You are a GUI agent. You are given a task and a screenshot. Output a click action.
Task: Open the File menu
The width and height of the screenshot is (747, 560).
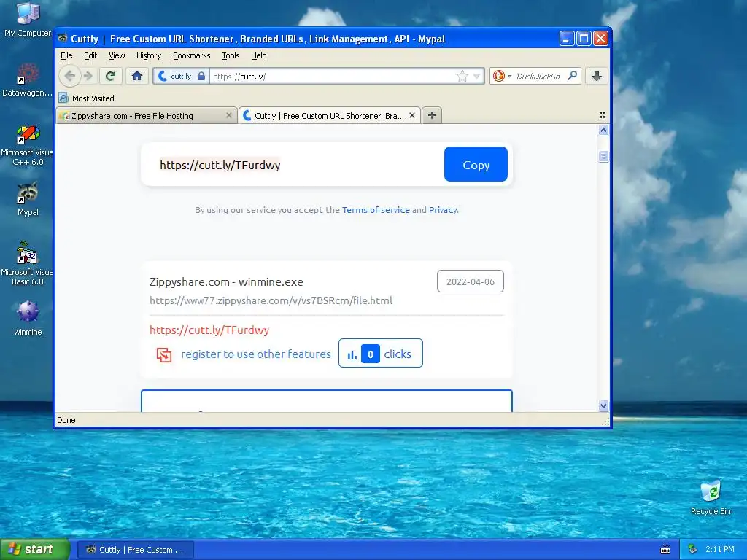[66, 55]
